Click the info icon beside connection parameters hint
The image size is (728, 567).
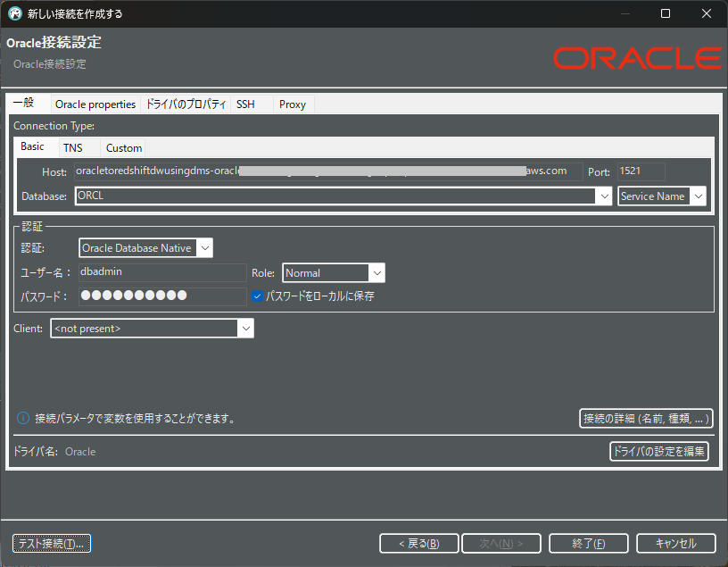(23, 418)
